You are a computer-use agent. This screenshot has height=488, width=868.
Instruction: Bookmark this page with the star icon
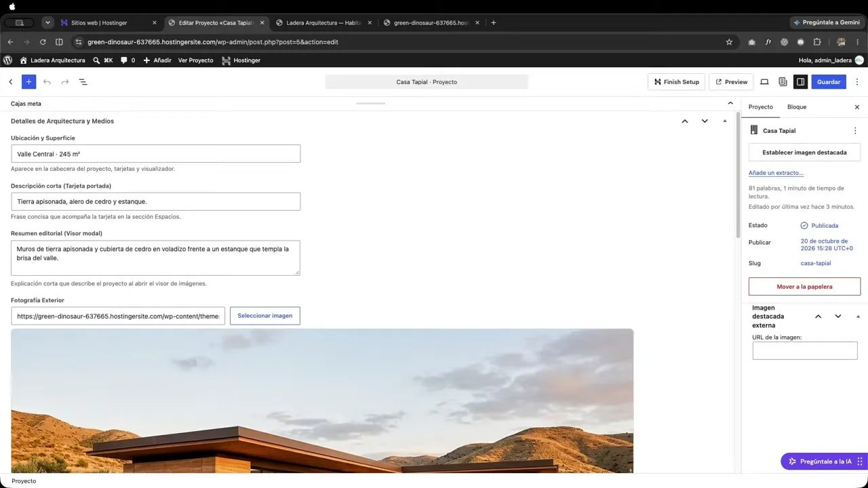pos(729,42)
